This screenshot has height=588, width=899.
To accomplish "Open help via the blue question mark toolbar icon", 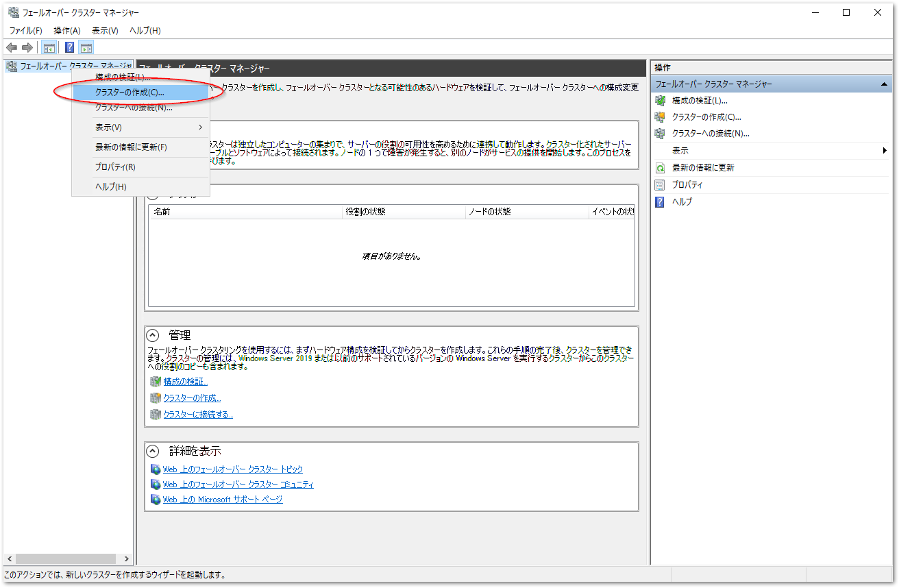I will tap(69, 47).
